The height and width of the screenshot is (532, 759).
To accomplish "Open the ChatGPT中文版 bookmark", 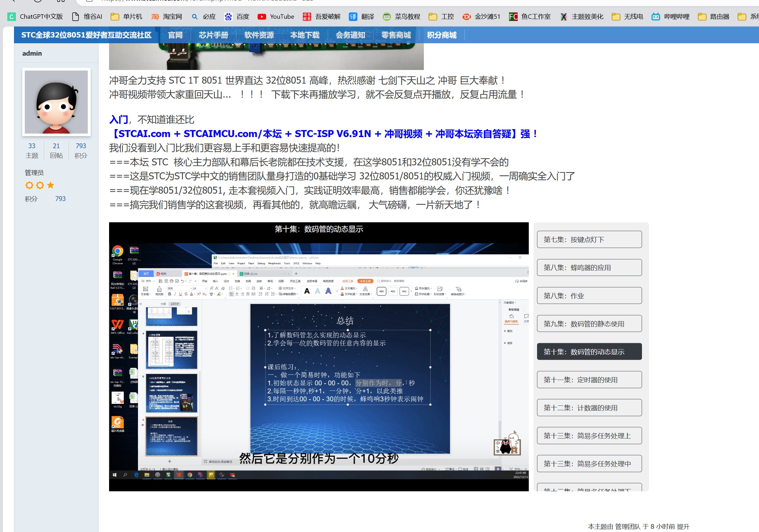I will 35,17.
